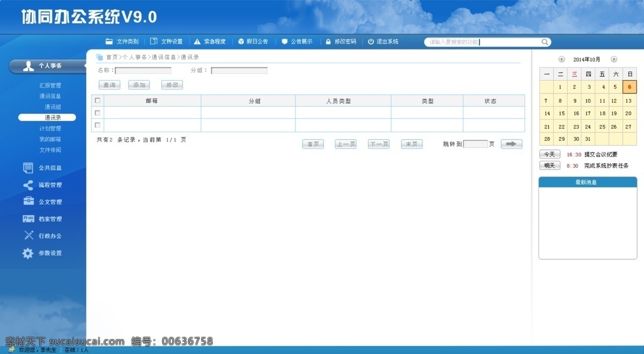Open the 参数设置 gear section
This screenshot has width=644, height=354.
43,254
